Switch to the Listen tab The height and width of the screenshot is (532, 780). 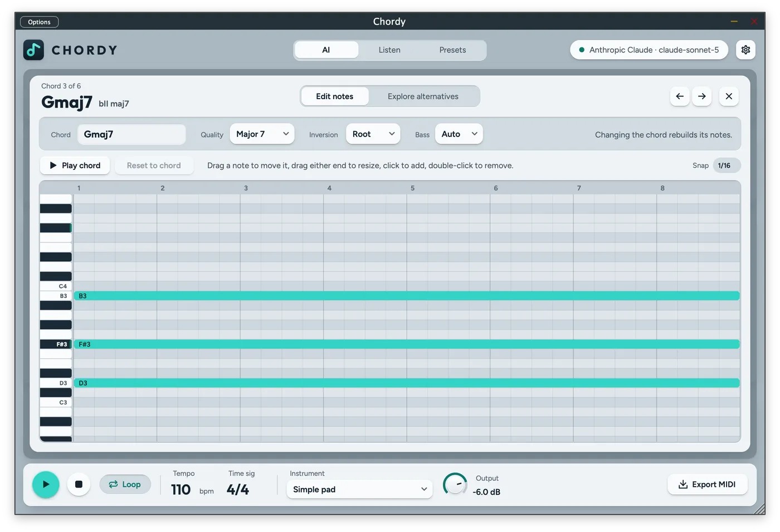click(x=389, y=50)
